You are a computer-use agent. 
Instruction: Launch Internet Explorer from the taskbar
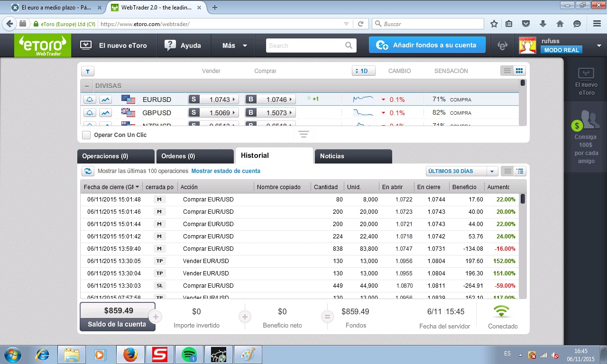43,355
